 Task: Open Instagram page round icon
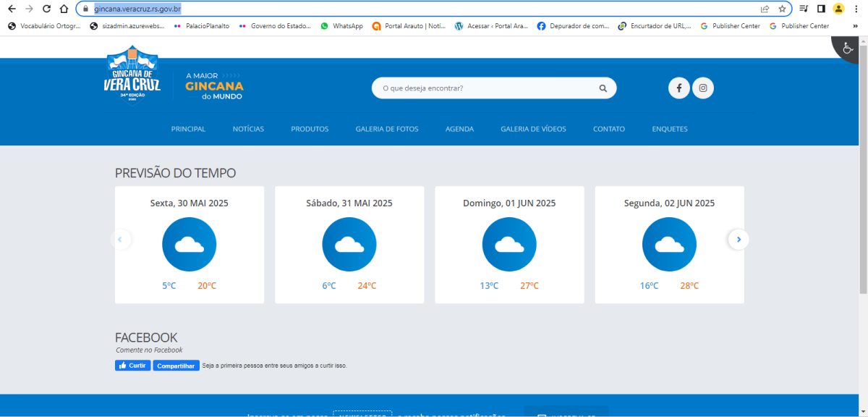click(703, 88)
